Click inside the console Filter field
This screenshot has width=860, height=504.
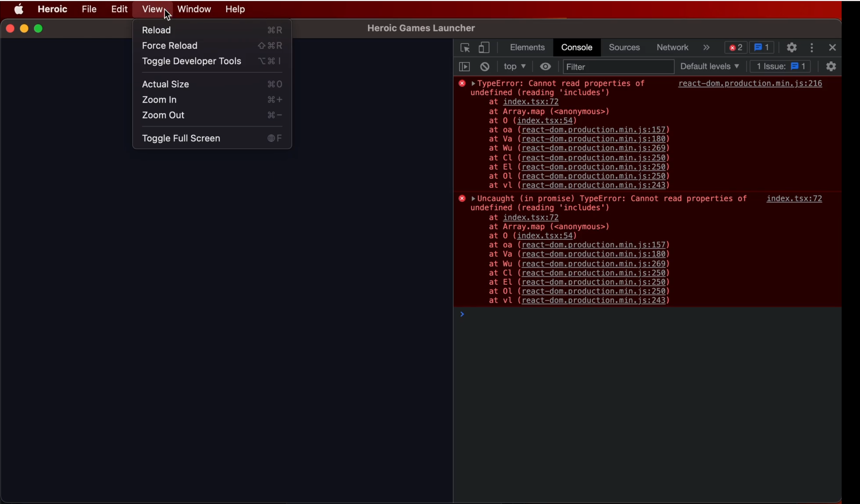(618, 67)
